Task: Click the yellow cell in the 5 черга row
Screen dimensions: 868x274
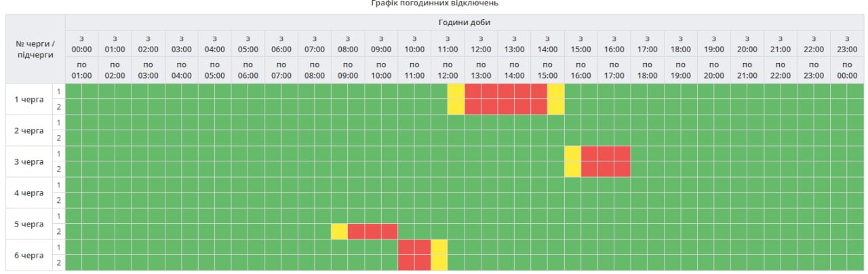Action: [339, 232]
